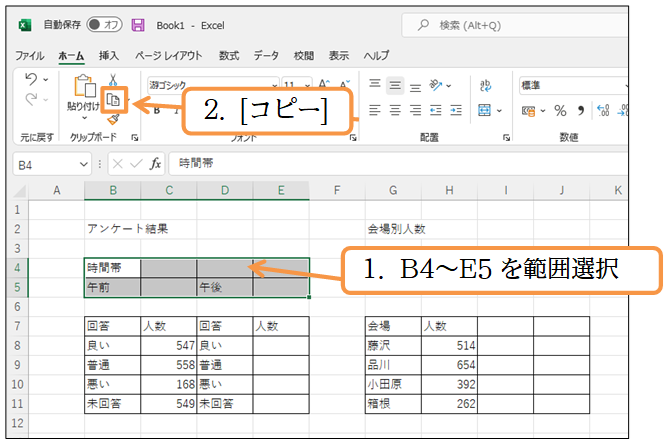Viewport: 665px width, 444px height.
Task: Select the column G header
Action: [x=393, y=190]
